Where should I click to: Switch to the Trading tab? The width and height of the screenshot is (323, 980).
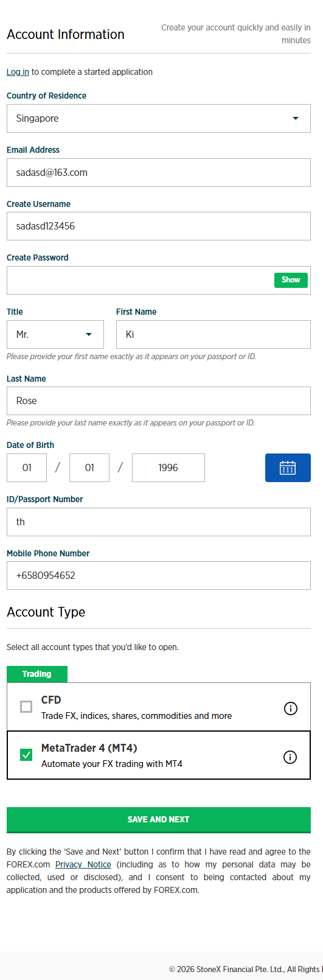(x=37, y=674)
